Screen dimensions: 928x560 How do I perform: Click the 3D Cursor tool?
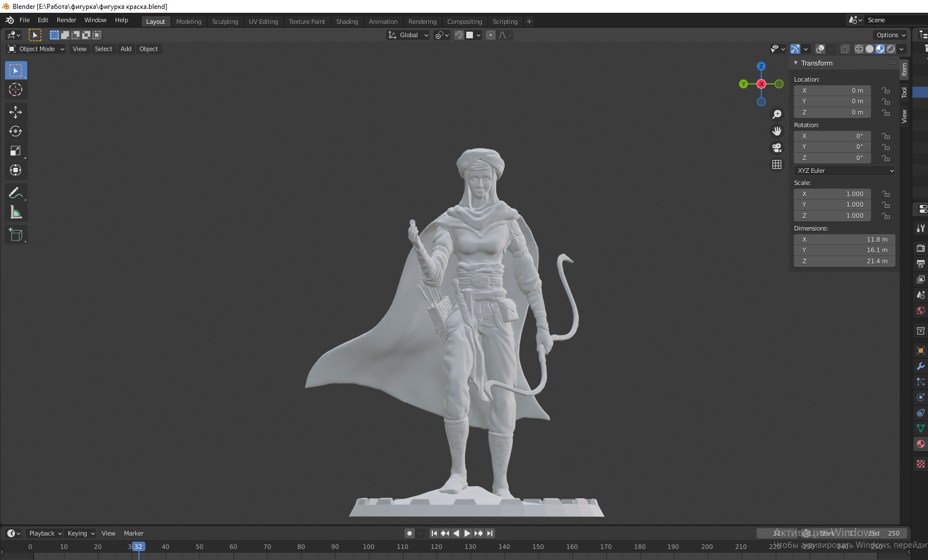coord(16,90)
